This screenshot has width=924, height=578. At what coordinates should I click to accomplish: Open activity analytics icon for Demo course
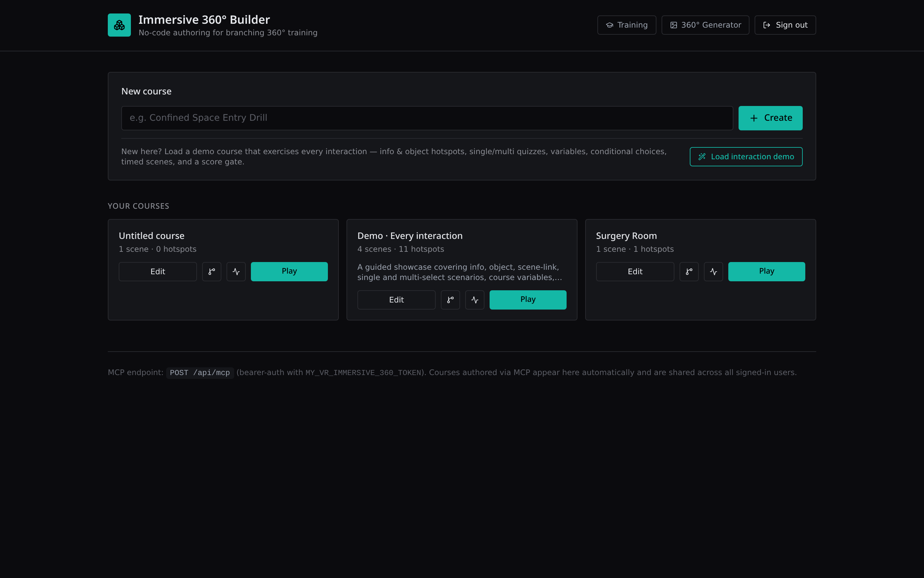[x=475, y=300]
